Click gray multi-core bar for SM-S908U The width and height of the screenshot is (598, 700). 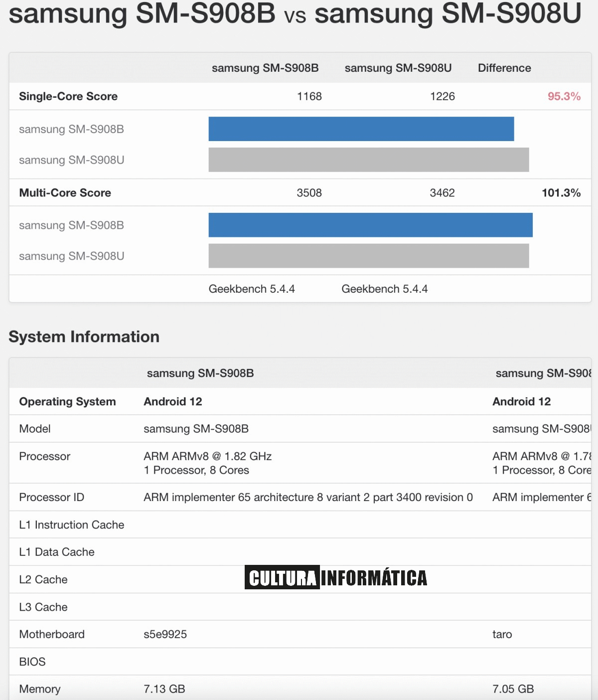pyautogui.click(x=369, y=256)
